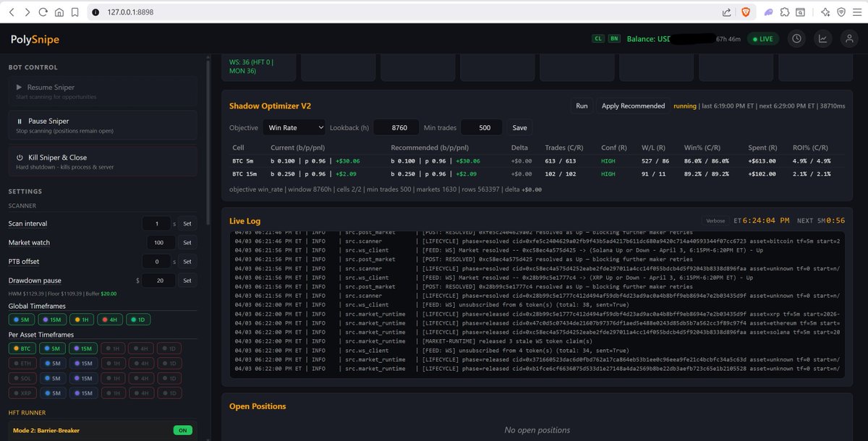This screenshot has height=441, width=868.
Task: Open the user account icon in header
Action: 848,39
